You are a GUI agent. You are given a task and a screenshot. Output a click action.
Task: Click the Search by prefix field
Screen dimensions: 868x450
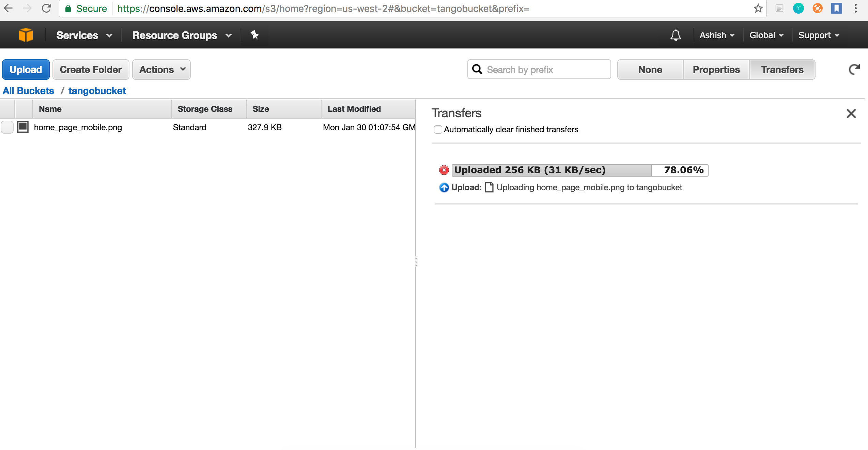[x=539, y=70]
